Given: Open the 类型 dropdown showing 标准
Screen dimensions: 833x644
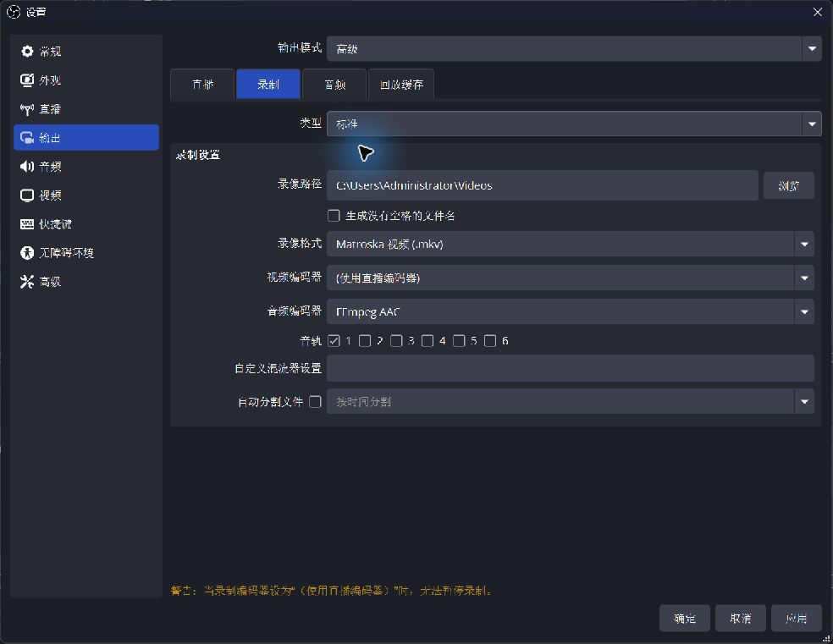Looking at the screenshot, I should pyautogui.click(x=574, y=124).
